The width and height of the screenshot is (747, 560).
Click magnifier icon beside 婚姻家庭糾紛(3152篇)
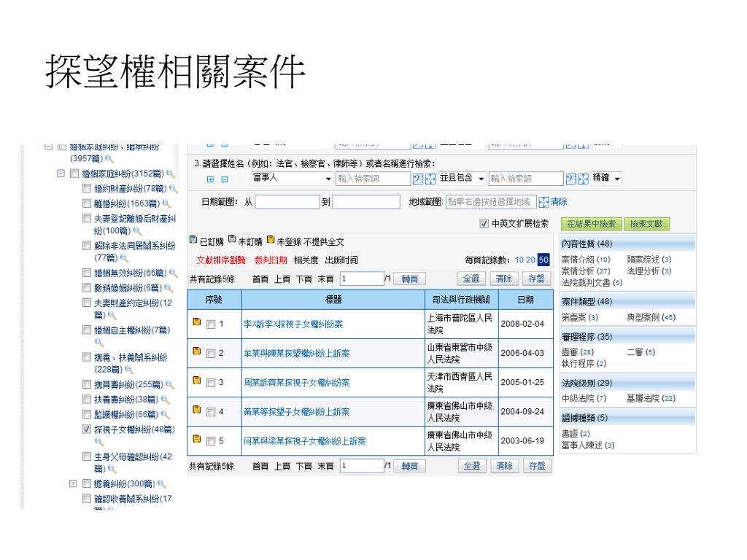[x=170, y=174]
